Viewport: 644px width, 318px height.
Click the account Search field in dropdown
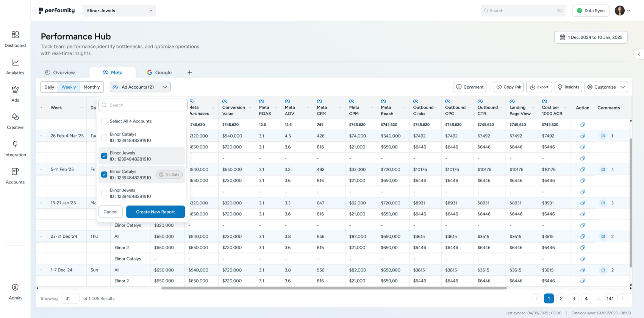143,105
